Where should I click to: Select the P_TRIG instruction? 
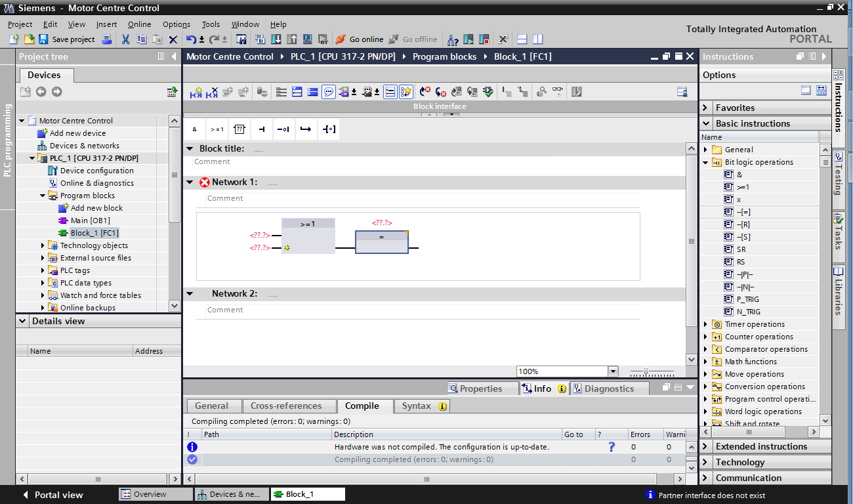pos(747,299)
